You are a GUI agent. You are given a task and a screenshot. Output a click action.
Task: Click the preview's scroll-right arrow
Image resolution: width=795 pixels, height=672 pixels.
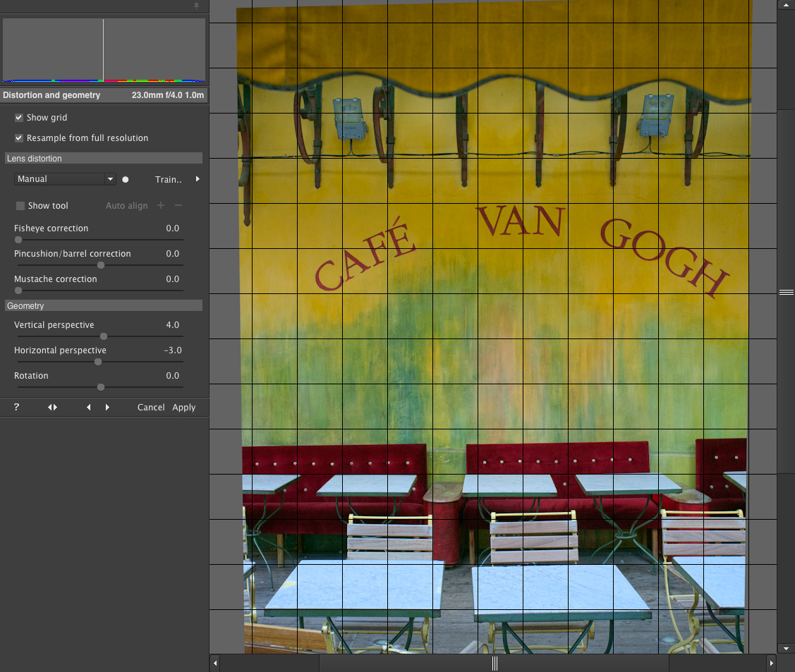pyautogui.click(x=772, y=663)
